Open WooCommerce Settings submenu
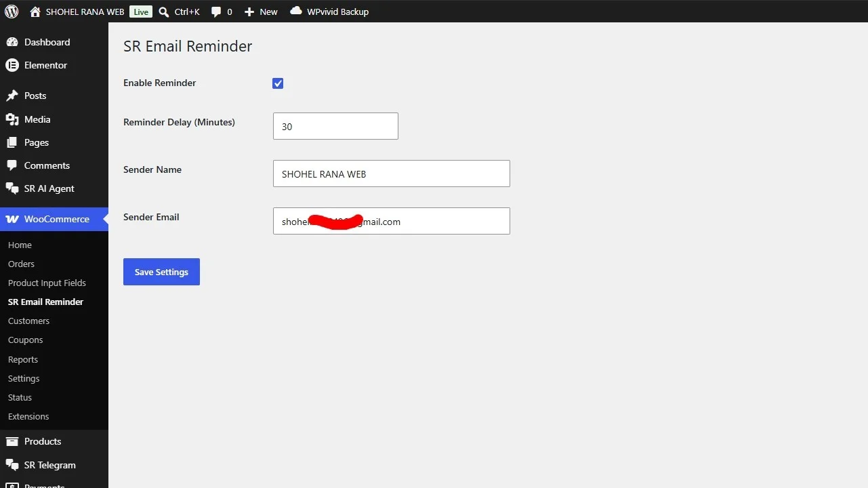Viewport: 868px width, 488px height. 24,378
